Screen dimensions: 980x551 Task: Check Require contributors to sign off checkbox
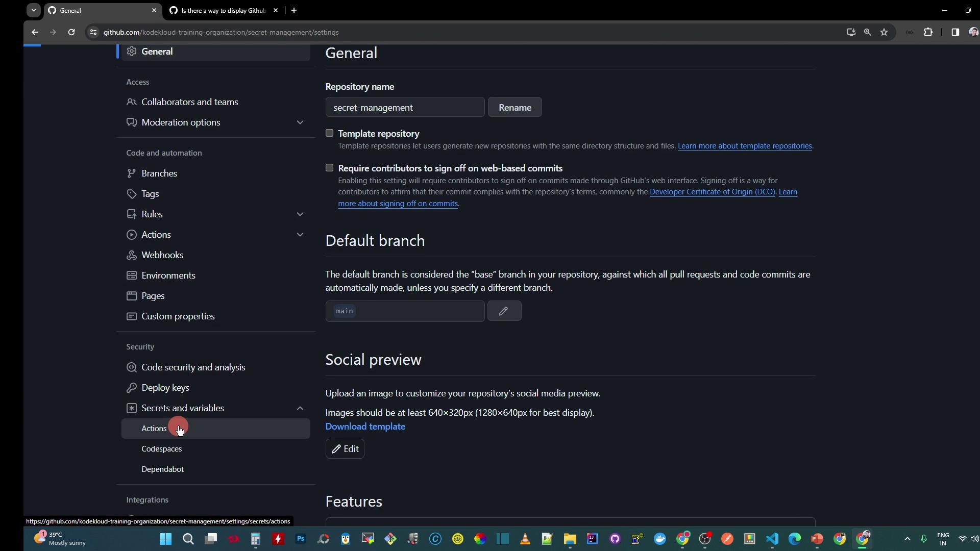click(x=330, y=168)
